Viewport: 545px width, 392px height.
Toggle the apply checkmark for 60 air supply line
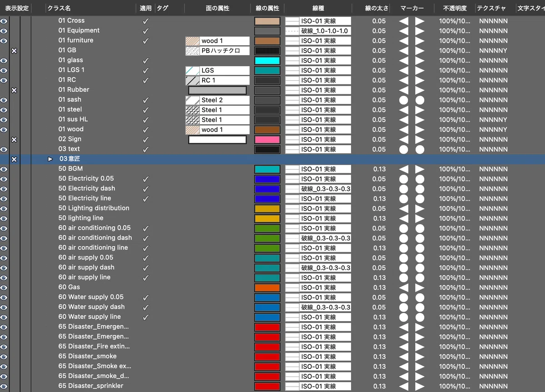click(x=146, y=278)
